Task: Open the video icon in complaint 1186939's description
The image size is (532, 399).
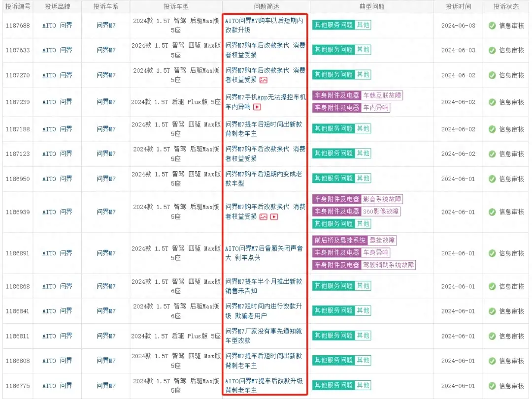Action: pyautogui.click(x=274, y=216)
